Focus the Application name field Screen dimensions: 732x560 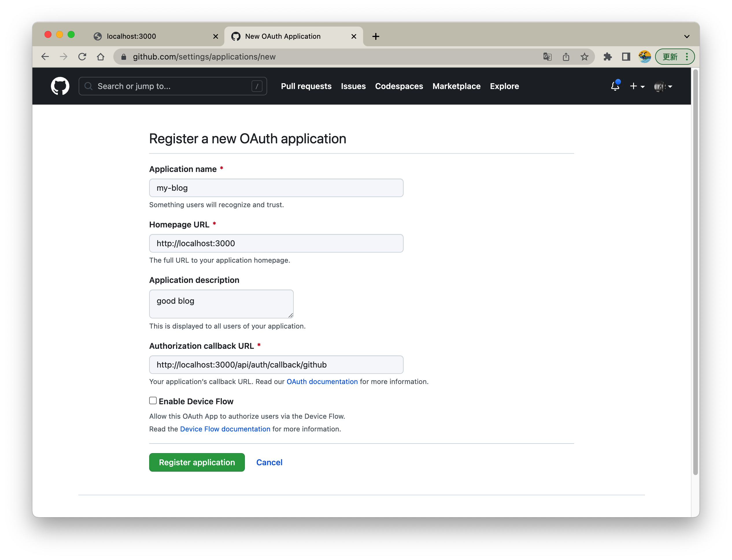click(x=276, y=188)
